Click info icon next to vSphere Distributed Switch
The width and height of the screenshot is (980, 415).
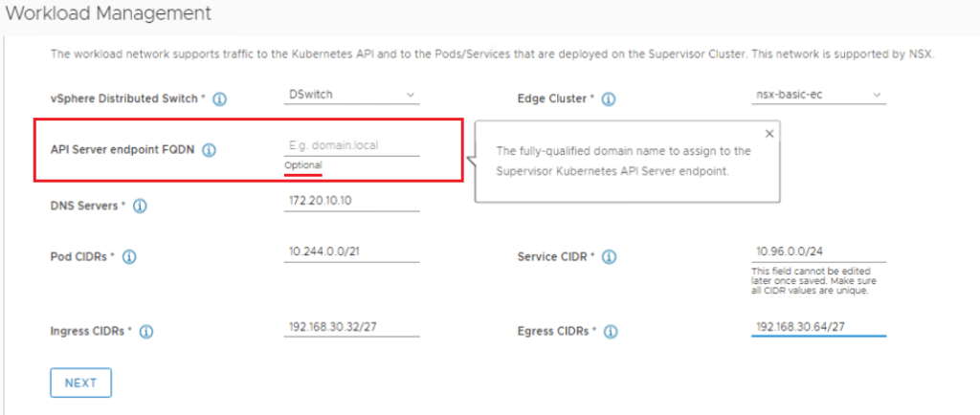tap(219, 99)
